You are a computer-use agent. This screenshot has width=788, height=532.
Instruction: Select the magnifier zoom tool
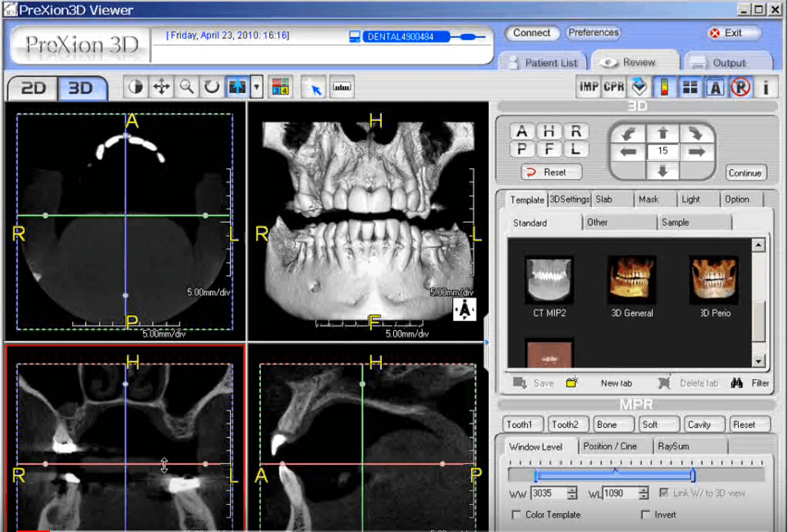coord(186,87)
